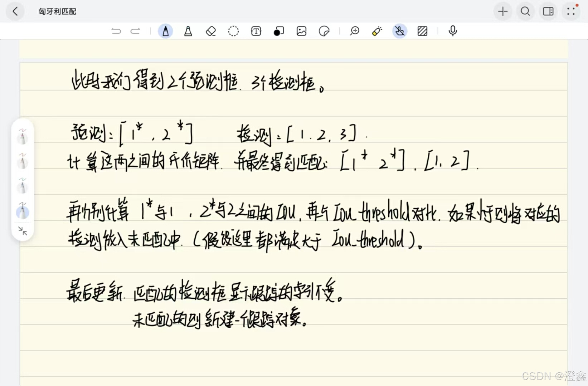
Task: Select the marker/highlighter pen tool
Action: click(188, 31)
